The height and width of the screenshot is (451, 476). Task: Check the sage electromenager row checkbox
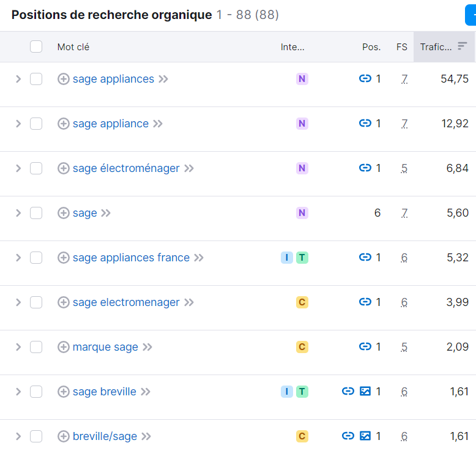pyautogui.click(x=36, y=302)
